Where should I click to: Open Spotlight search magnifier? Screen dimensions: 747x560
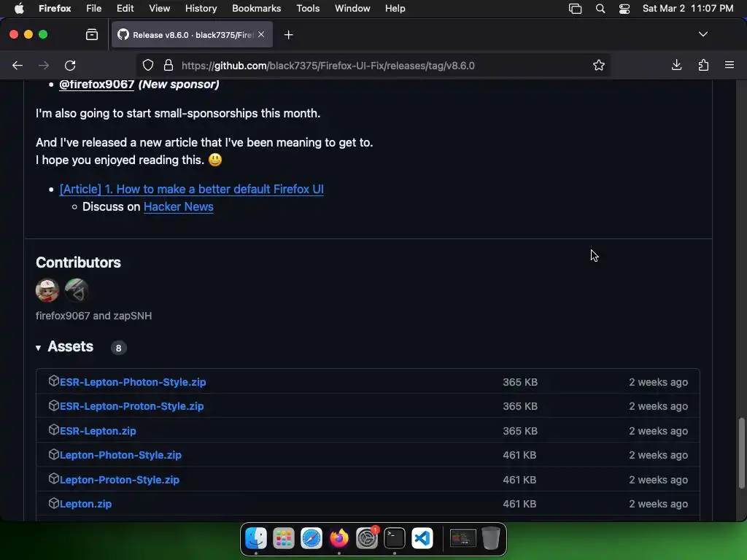[600, 9]
